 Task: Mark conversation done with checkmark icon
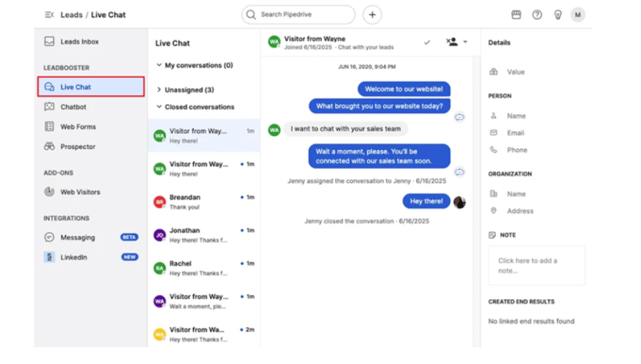coord(427,42)
